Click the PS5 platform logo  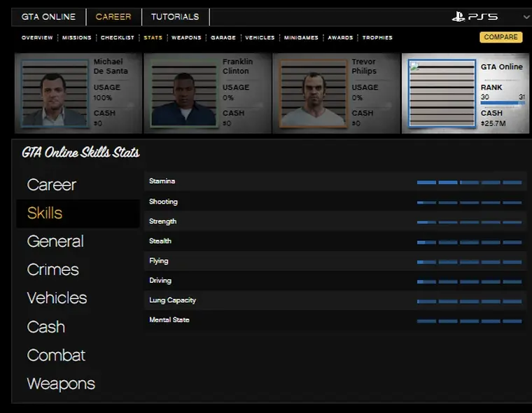pyautogui.click(x=475, y=17)
